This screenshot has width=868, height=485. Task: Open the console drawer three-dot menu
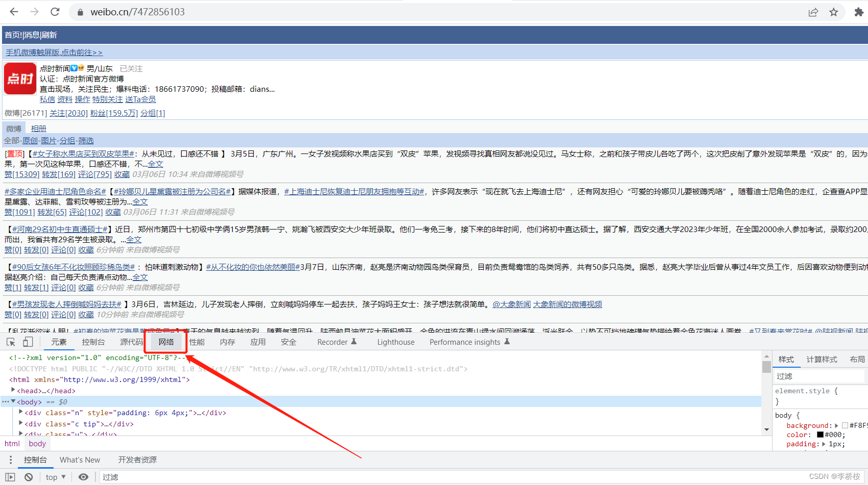(11, 460)
